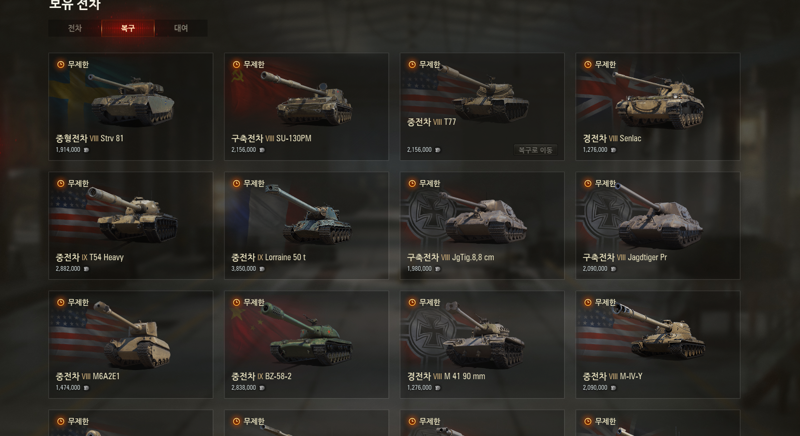Open the M 41 90 mm card
800x436 pixels.
[x=482, y=344]
